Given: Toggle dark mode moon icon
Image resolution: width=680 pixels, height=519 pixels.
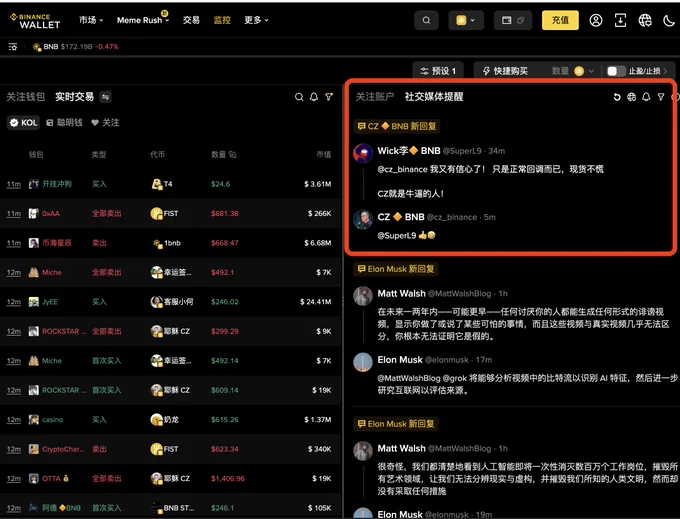Looking at the screenshot, I should click(x=669, y=20).
